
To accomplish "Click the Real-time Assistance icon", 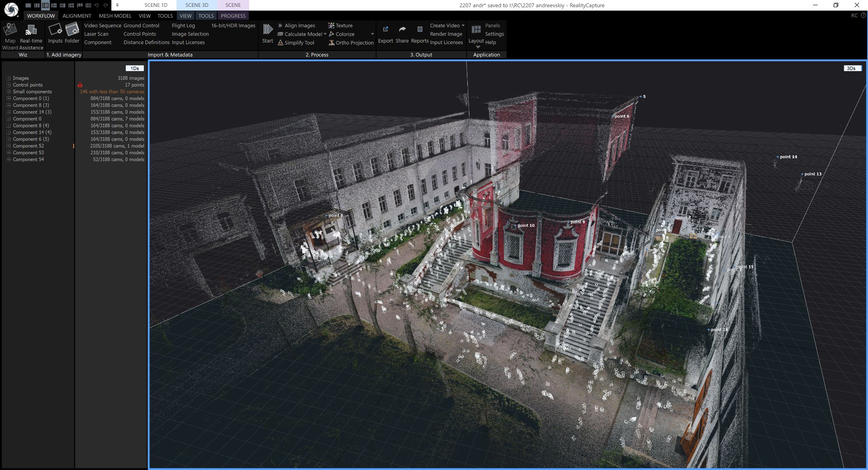I will pos(31,30).
